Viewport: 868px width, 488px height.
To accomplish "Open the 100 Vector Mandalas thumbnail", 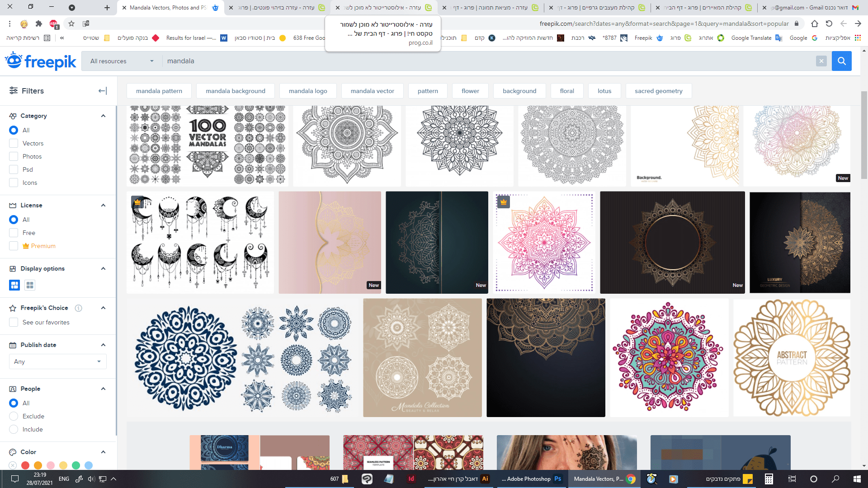I will 208,145.
